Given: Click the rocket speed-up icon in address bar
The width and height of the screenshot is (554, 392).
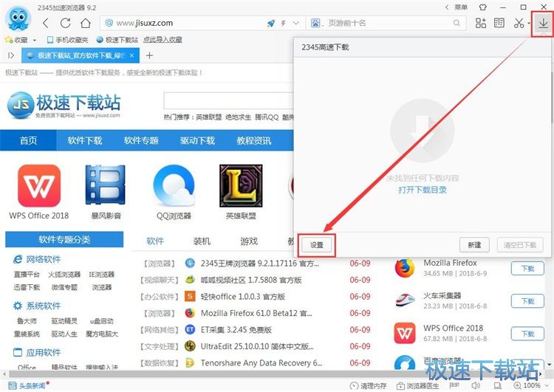Looking at the screenshot, I should click(x=270, y=24).
